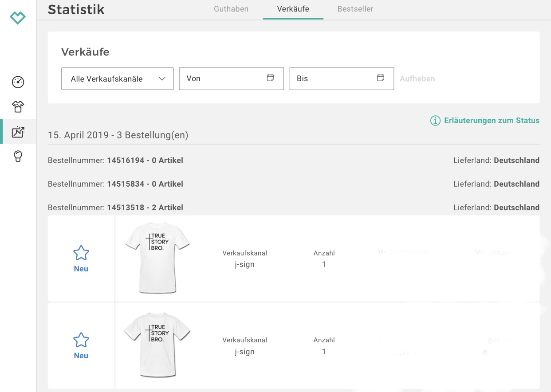Click the Spreadshirt heart logo
Screen dimensions: 551x392
(x=18, y=18)
